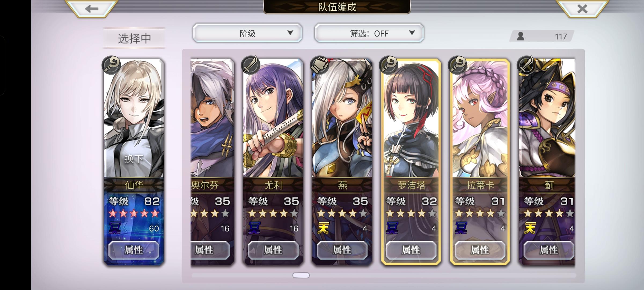Select the 燕 character portrait
The image size is (644, 290).
[342, 118]
